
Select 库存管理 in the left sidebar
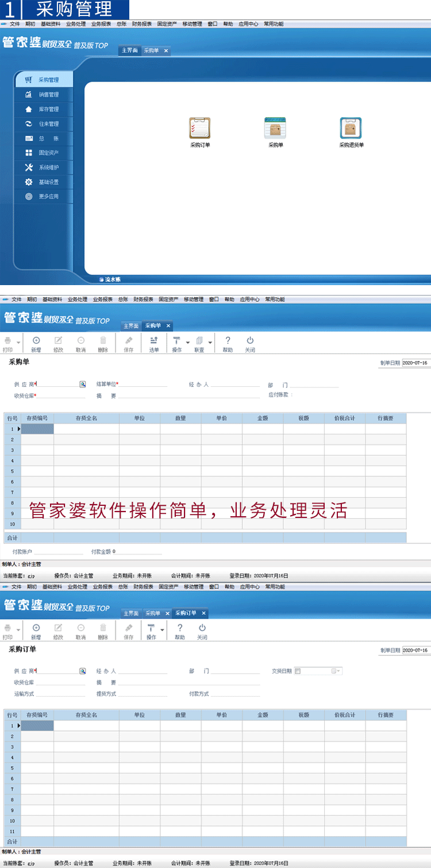(44, 109)
